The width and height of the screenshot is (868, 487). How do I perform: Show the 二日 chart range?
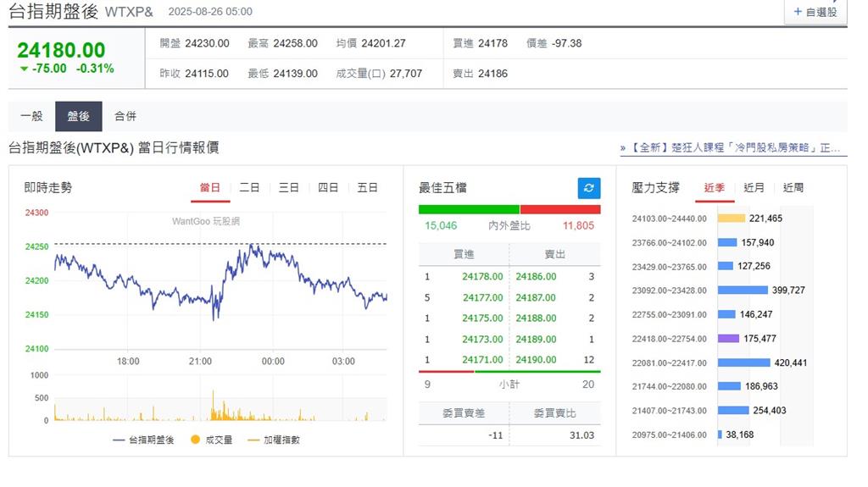pyautogui.click(x=249, y=188)
